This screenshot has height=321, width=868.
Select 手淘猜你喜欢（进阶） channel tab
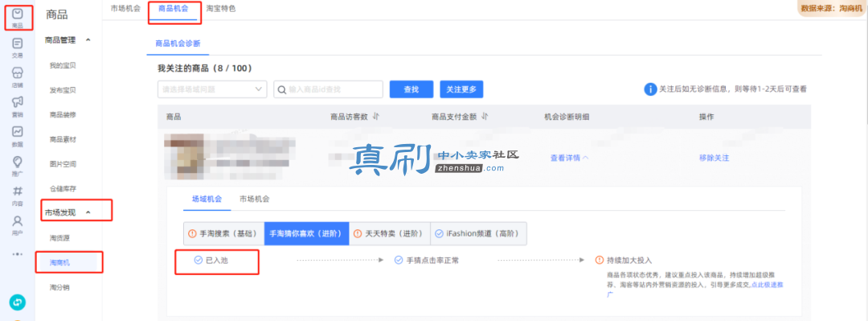click(x=307, y=233)
